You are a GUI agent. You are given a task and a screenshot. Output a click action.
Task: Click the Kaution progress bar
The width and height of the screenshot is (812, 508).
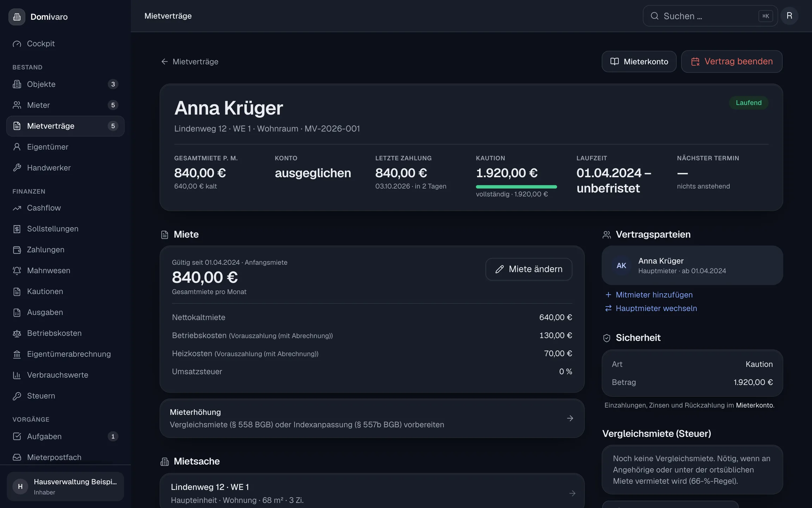click(x=516, y=187)
